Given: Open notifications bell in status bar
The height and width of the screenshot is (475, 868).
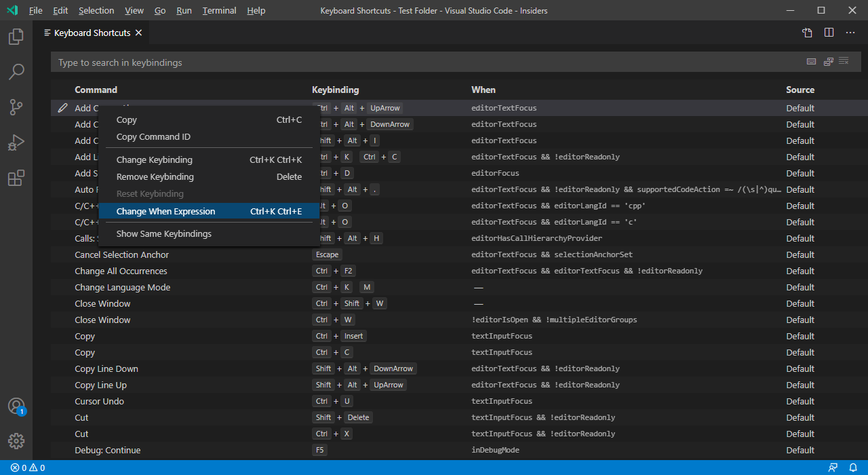Looking at the screenshot, I should tap(852, 468).
